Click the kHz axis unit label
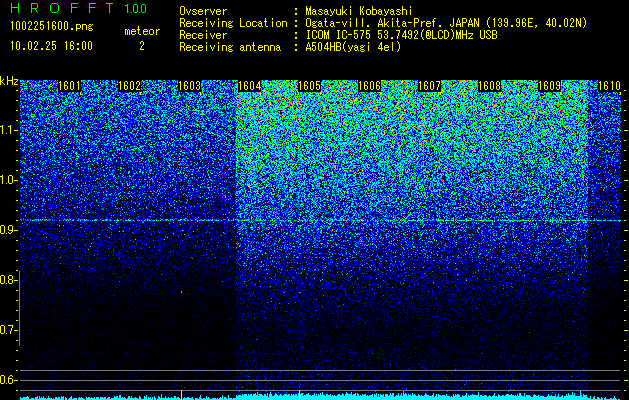629x400 pixels. [x=9, y=81]
